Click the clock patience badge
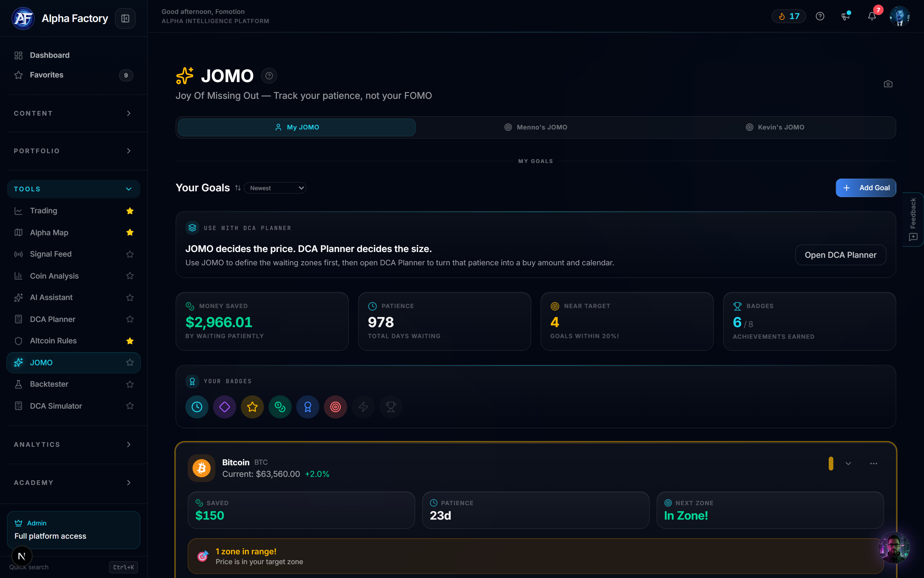 tap(197, 407)
